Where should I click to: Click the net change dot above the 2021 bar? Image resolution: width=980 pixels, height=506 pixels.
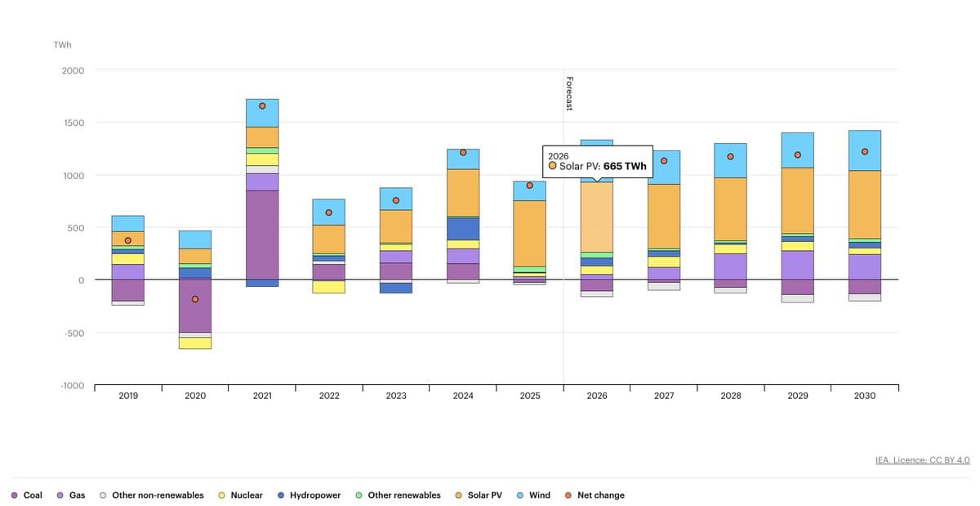(x=263, y=105)
